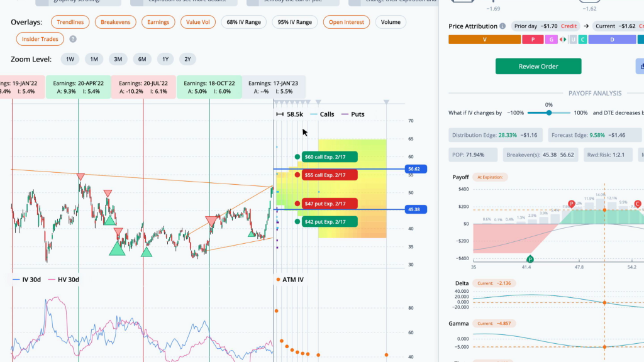The width and height of the screenshot is (644, 362).
Task: Toggle the Open Interest overlay
Action: tap(347, 22)
